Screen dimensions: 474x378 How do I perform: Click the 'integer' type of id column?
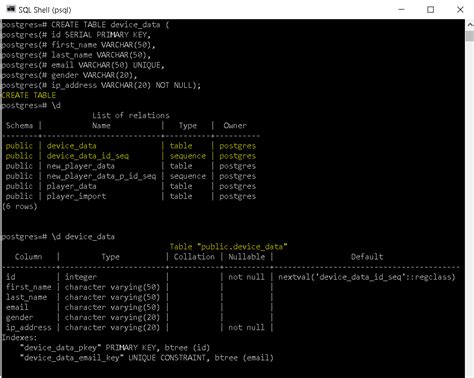[x=81, y=277]
